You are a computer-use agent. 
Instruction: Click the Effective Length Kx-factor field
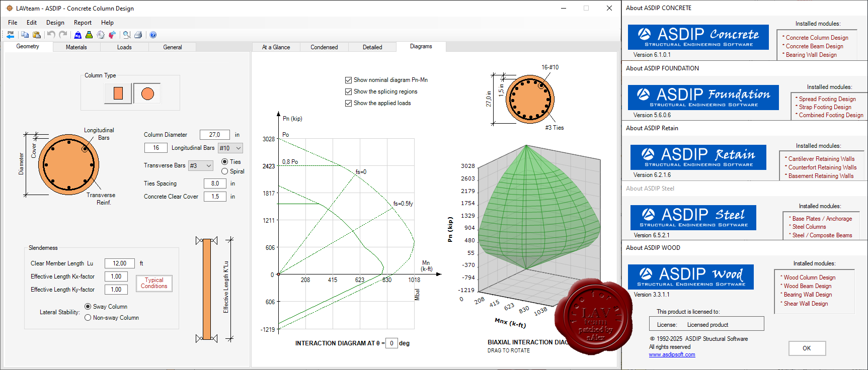pyautogui.click(x=116, y=276)
